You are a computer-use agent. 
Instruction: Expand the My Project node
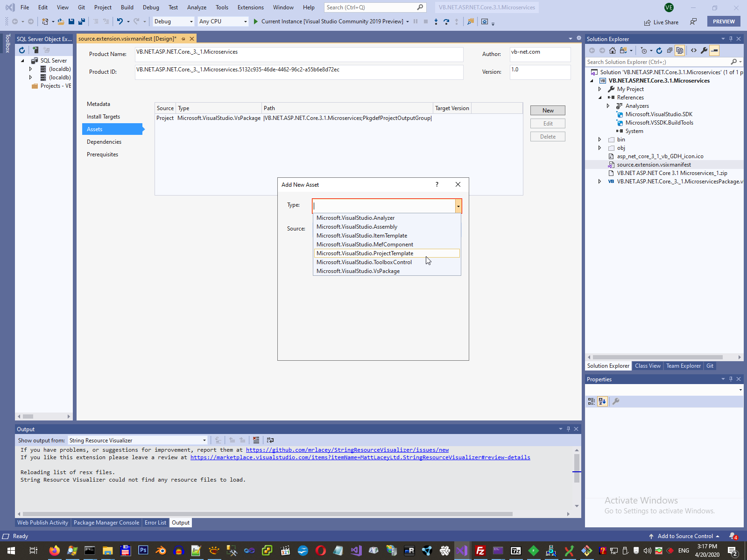pos(600,89)
